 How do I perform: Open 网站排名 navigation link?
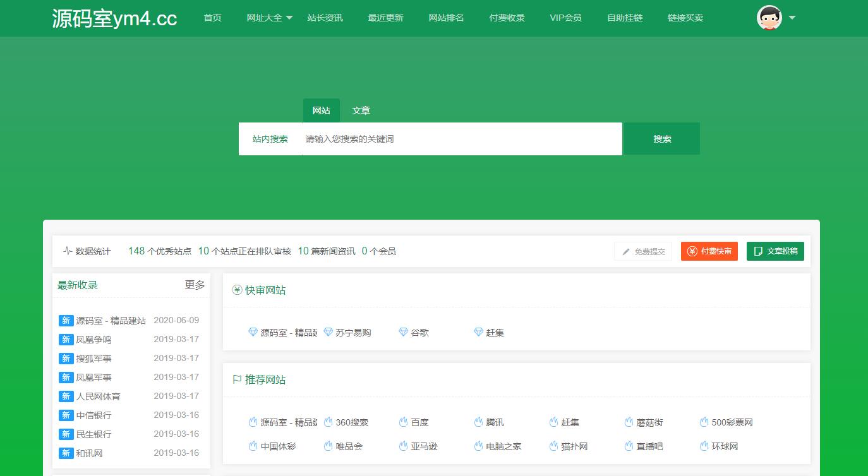point(446,18)
